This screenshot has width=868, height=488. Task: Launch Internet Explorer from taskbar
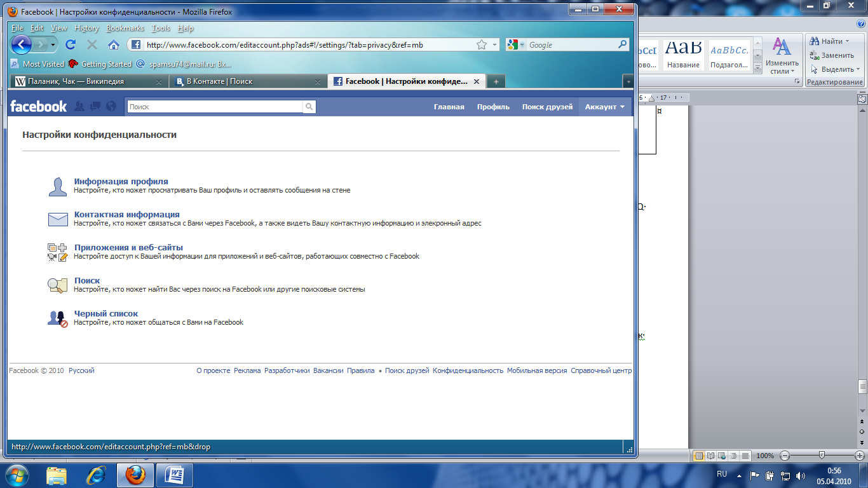pos(96,475)
